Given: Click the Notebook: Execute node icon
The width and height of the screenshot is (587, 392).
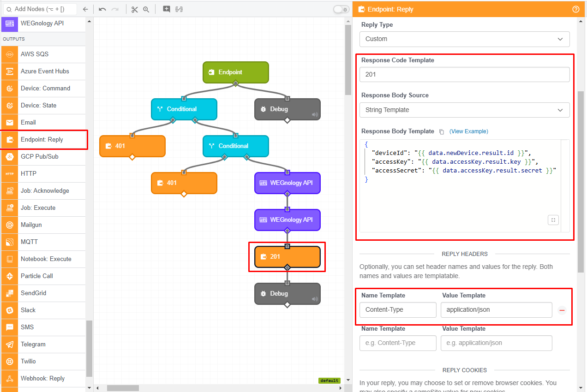Looking at the screenshot, I should [x=10, y=259].
